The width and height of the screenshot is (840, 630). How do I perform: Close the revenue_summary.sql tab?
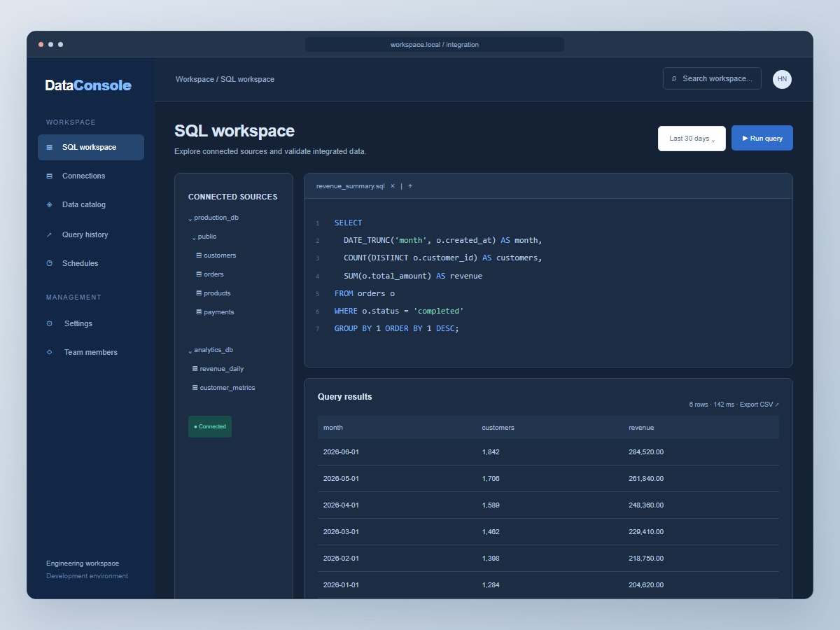[x=393, y=186]
